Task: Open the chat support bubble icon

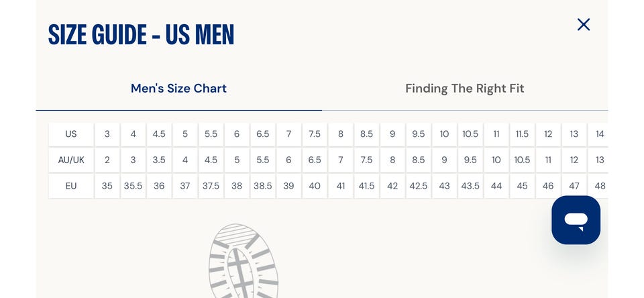Action: click(x=576, y=220)
